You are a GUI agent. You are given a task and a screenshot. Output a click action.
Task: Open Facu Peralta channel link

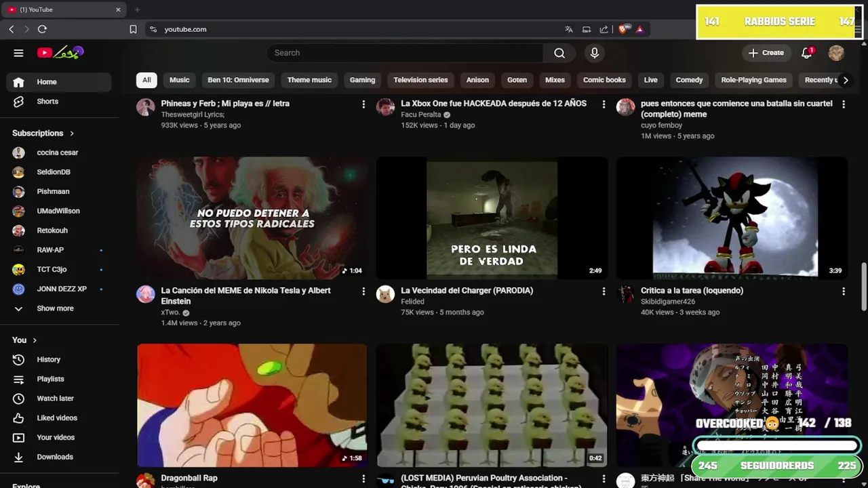[x=420, y=115]
